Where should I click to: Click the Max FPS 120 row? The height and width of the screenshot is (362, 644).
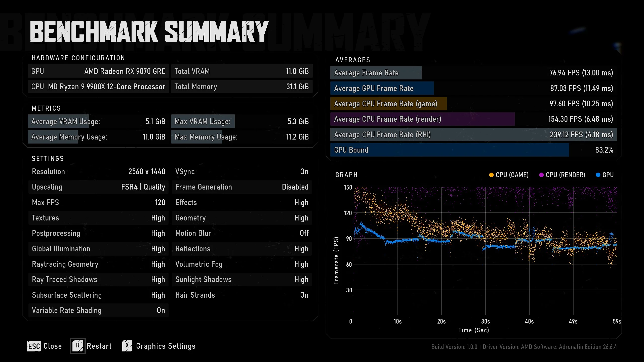coord(98,203)
